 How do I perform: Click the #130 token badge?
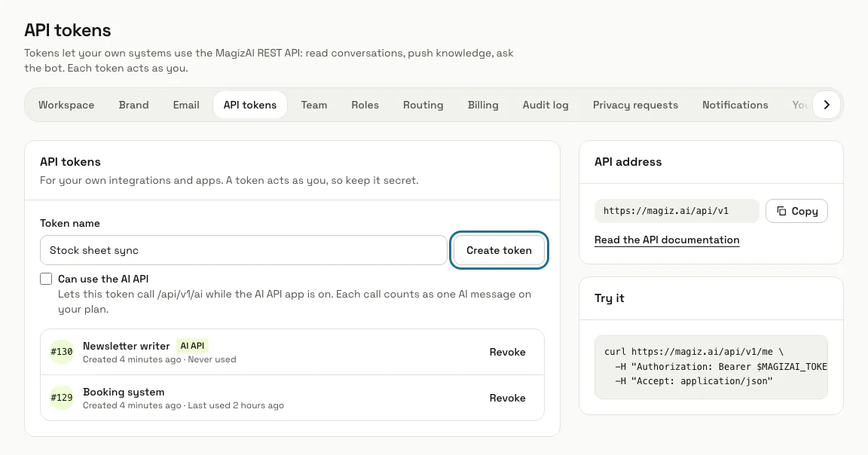point(62,352)
